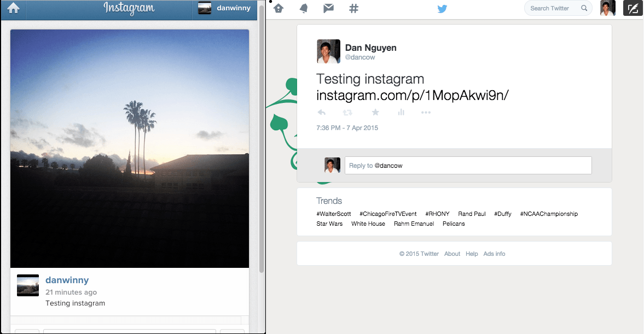Open the Twitter Messages envelope icon
Viewport: 644px width, 334px height.
[x=329, y=8]
